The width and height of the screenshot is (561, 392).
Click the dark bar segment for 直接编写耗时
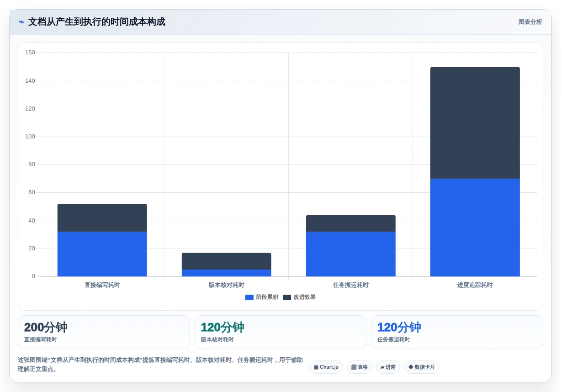coord(102,218)
